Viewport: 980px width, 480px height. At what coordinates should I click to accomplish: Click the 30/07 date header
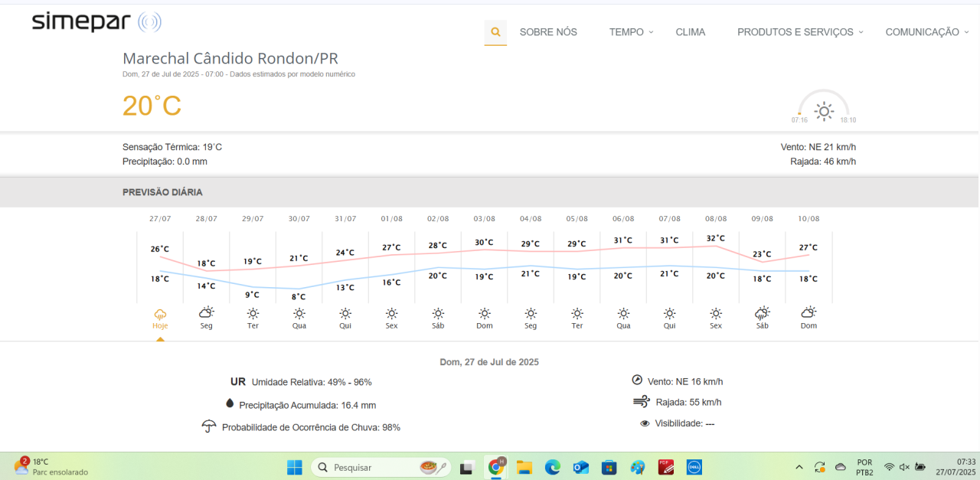tap(299, 219)
